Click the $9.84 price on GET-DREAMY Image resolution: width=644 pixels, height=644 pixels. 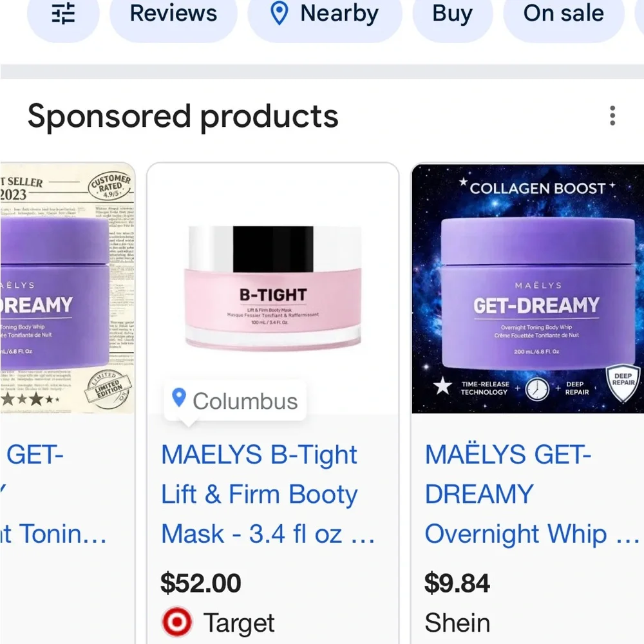pos(457,583)
